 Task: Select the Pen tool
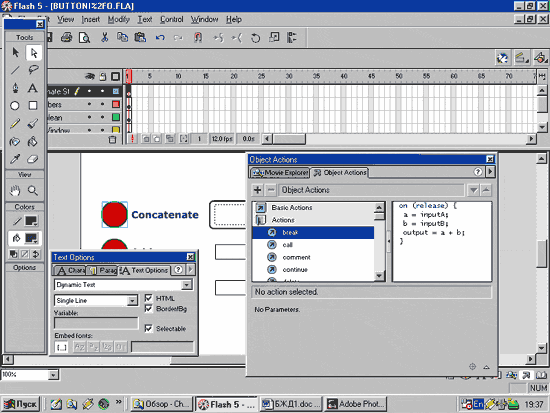(15, 88)
